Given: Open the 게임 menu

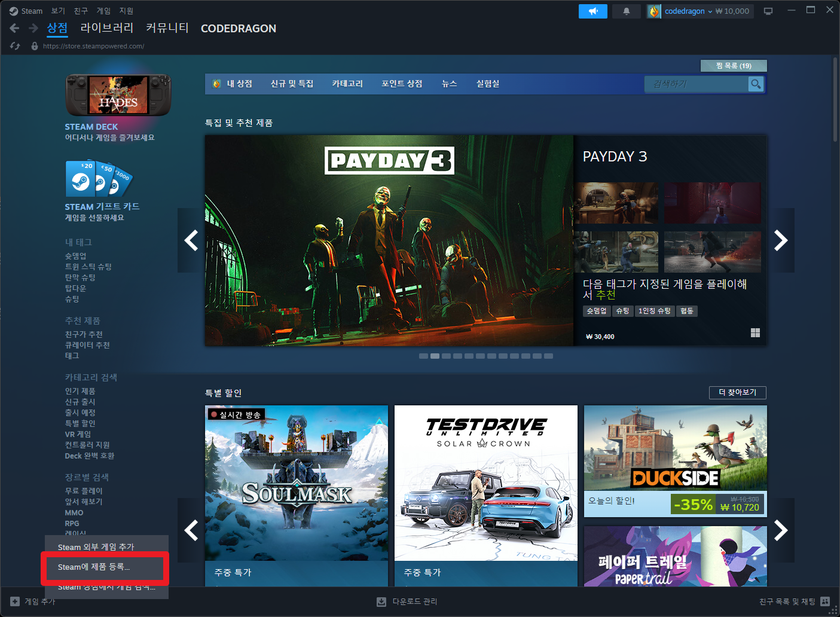Looking at the screenshot, I should (103, 11).
